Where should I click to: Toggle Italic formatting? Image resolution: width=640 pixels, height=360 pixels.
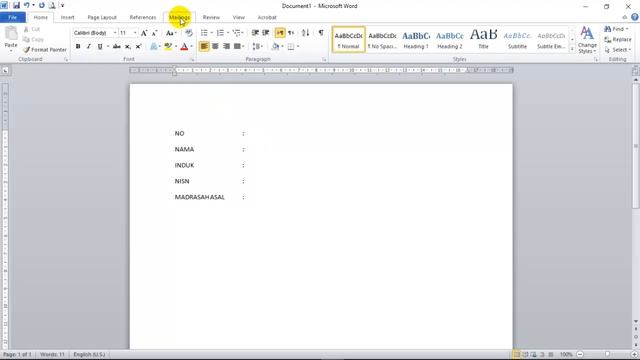[x=89, y=47]
